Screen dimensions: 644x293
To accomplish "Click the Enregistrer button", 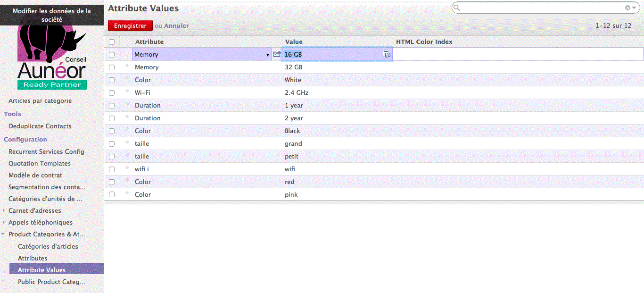I will [x=130, y=25].
